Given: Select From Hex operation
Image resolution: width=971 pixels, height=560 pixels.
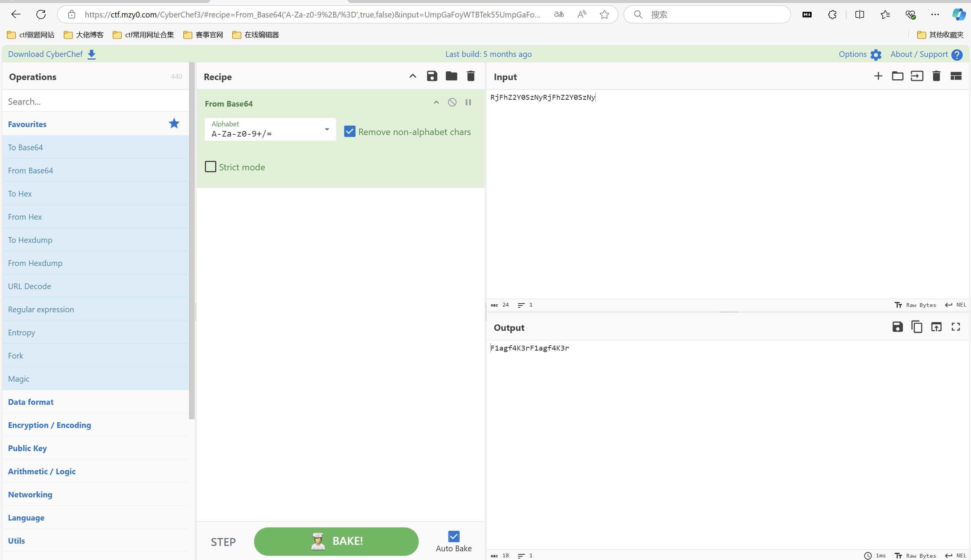Looking at the screenshot, I should (x=96, y=217).
